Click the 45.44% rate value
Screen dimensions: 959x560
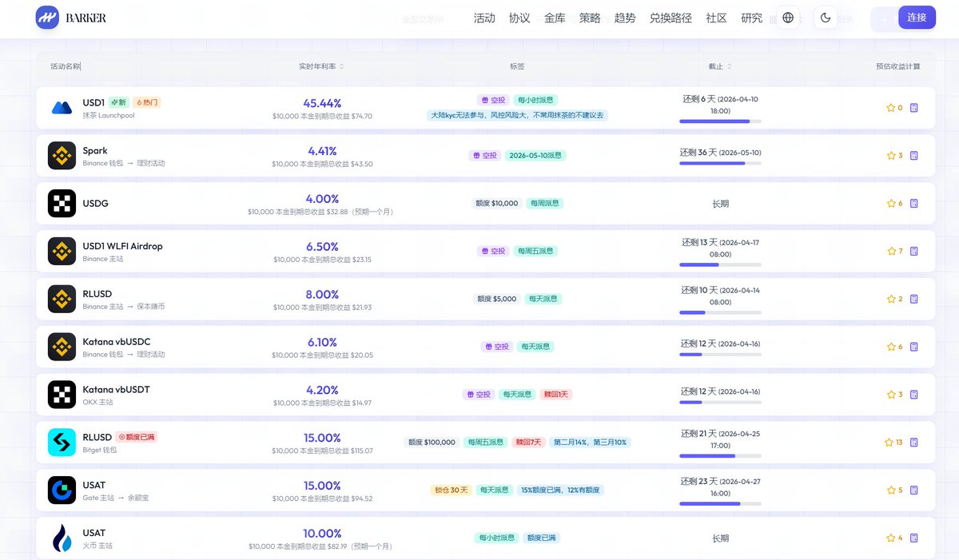pos(322,103)
